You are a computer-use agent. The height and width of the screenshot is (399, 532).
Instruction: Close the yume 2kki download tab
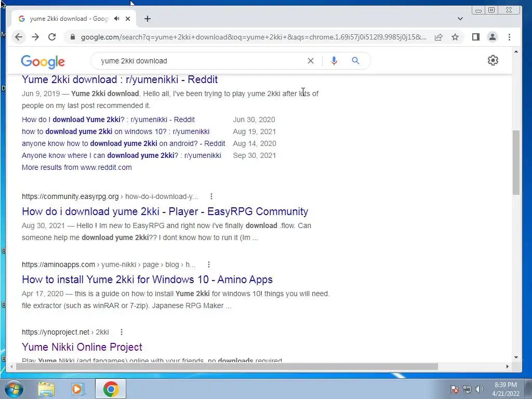click(x=128, y=19)
